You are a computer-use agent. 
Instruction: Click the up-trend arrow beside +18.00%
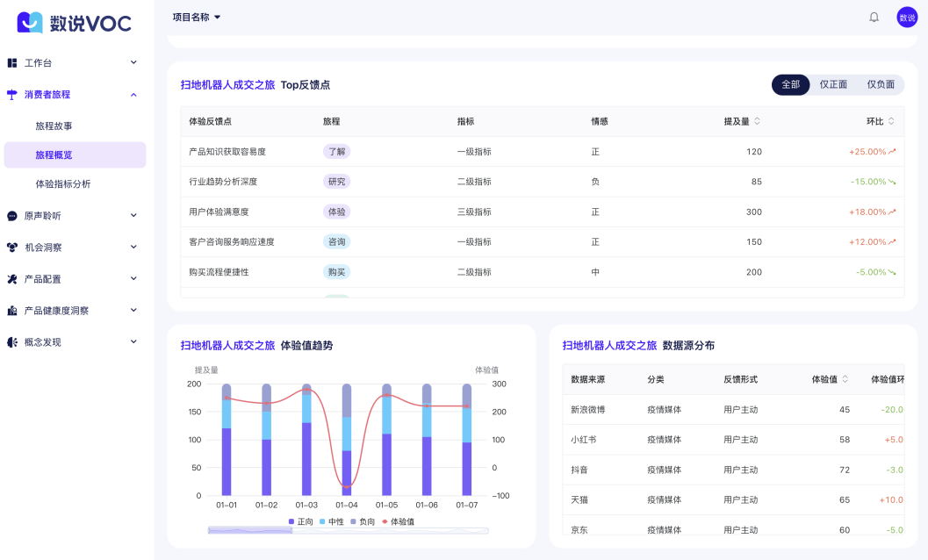point(892,212)
